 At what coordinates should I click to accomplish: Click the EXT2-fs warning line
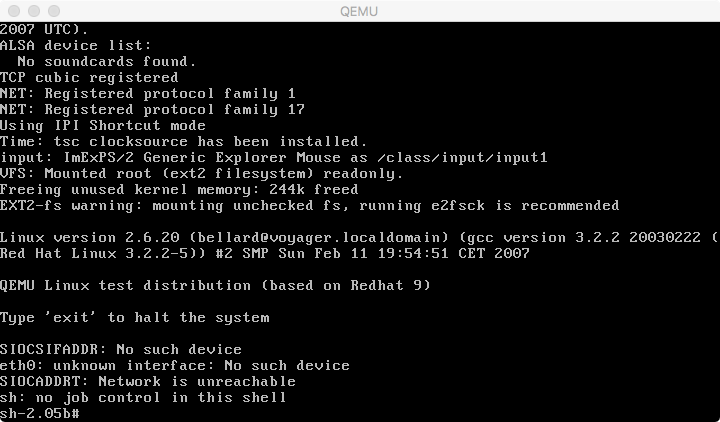[x=309, y=205]
